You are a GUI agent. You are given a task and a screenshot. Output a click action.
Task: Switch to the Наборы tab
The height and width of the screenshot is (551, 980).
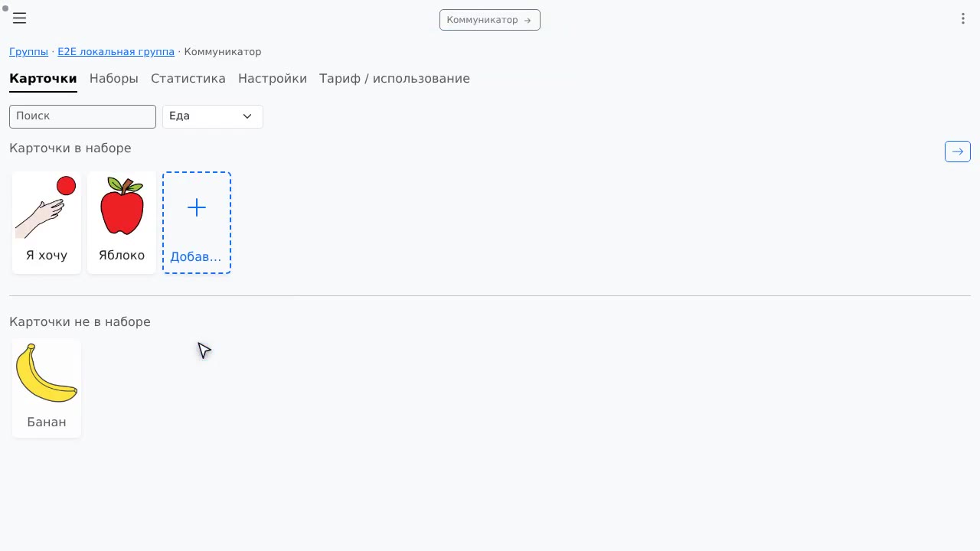(114, 79)
